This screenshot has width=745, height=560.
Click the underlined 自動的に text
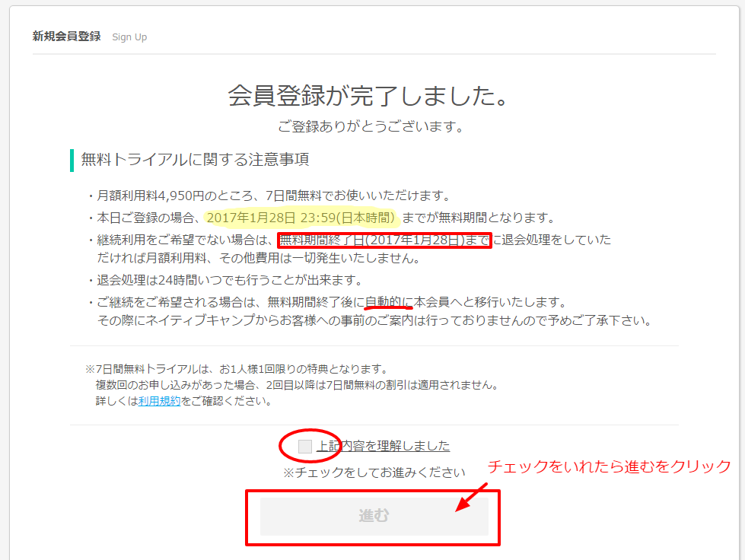[x=389, y=302]
